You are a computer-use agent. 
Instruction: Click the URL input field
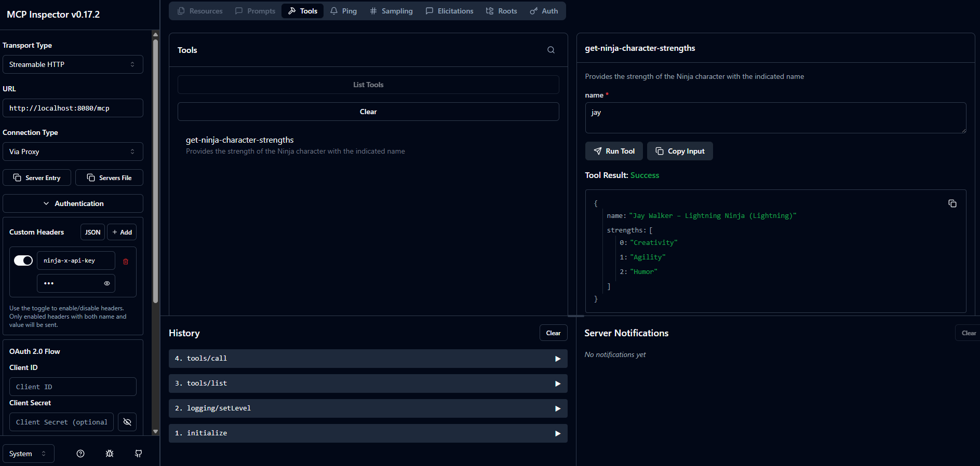pyautogui.click(x=73, y=108)
